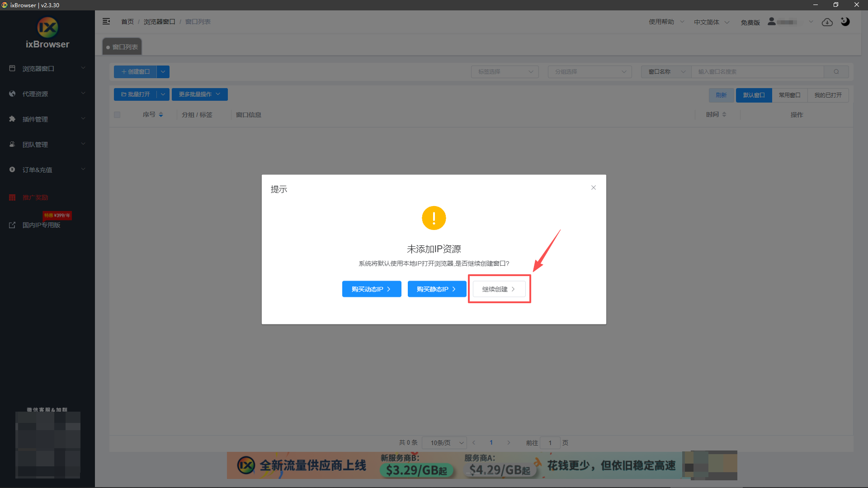Open the 标签选择 dropdown
The width and height of the screenshot is (868, 488).
point(505,71)
